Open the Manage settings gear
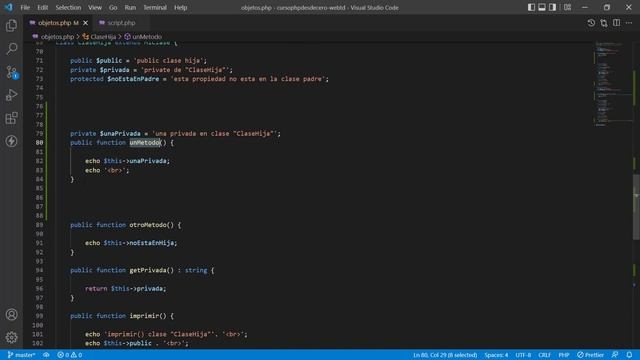The width and height of the screenshot is (640, 360). [11, 338]
